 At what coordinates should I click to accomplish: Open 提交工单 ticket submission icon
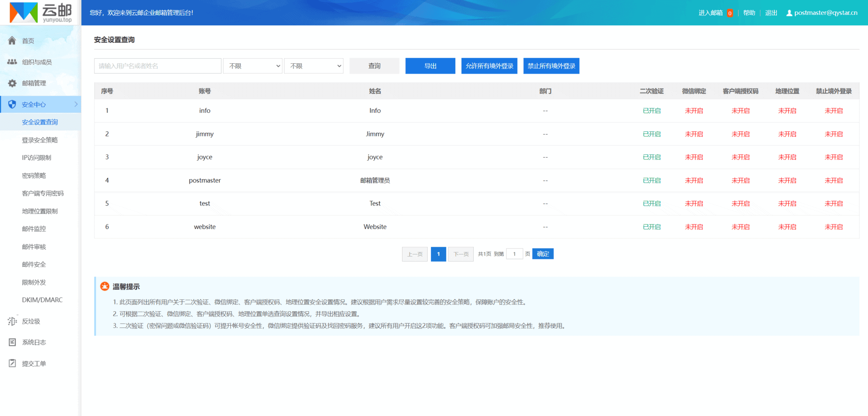click(12, 363)
